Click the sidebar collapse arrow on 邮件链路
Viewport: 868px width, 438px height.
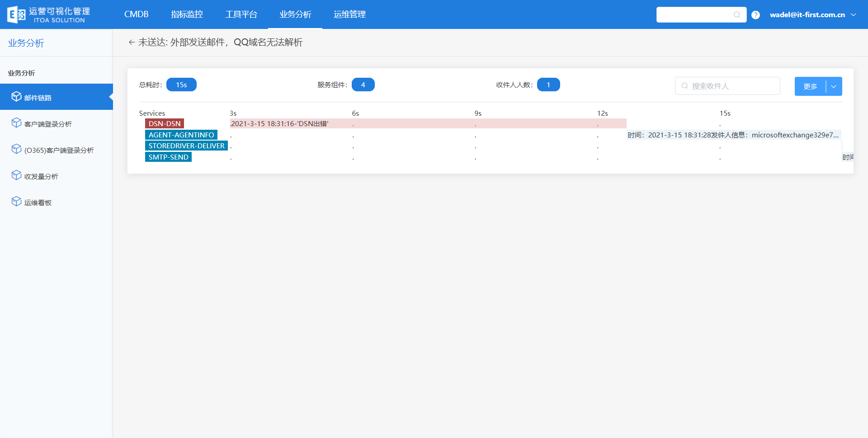[111, 97]
